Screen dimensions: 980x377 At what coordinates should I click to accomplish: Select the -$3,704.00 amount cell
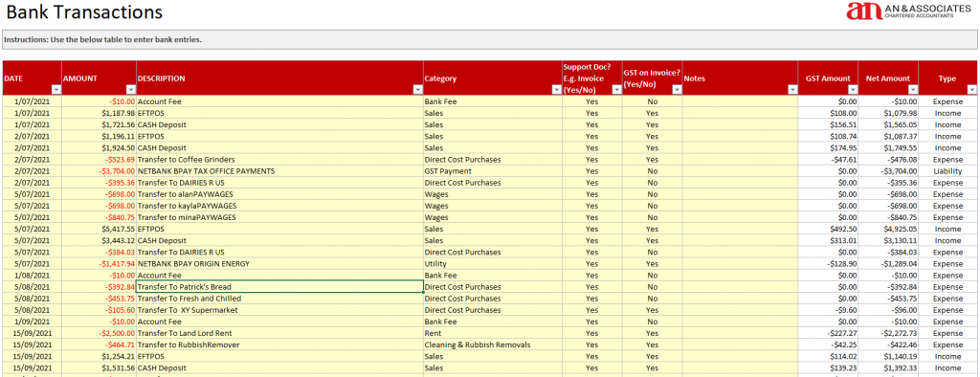99,170
